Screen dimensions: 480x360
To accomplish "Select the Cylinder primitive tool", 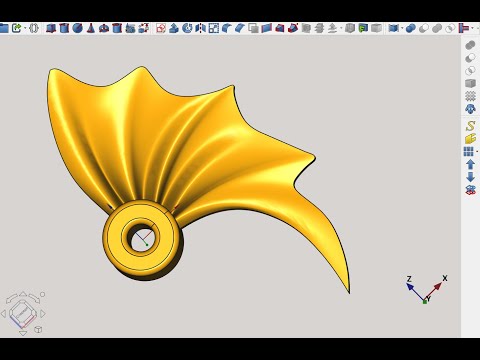I will point(64,28).
